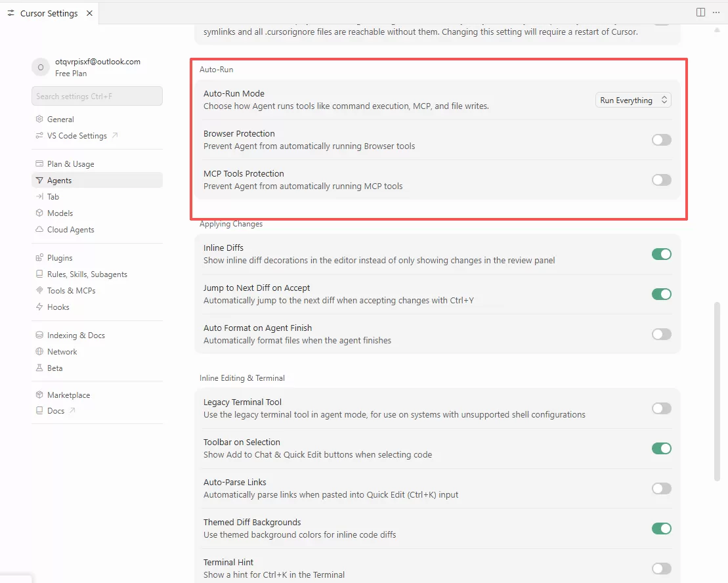
Task: Click the otqvrpisxf@outlook.com account email
Action: pos(98,61)
